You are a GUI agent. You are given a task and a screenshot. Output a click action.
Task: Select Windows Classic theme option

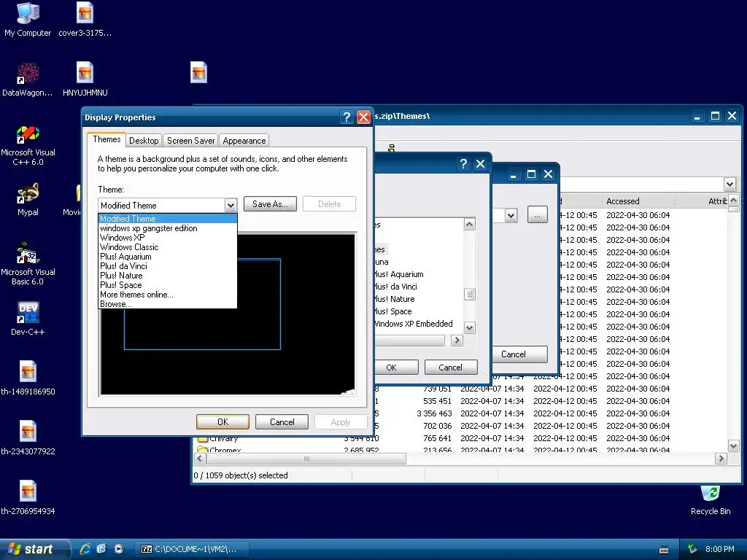(167, 247)
